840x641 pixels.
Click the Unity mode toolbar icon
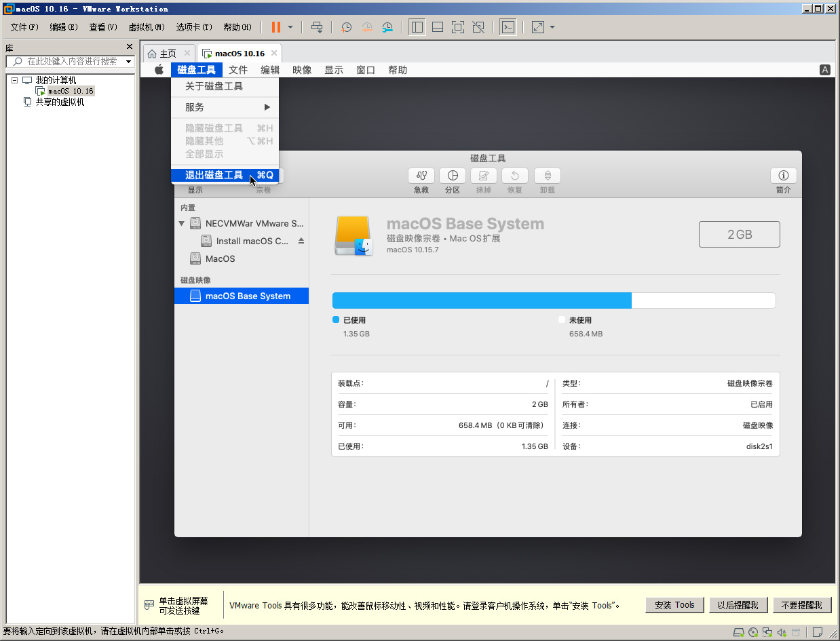tap(478, 27)
